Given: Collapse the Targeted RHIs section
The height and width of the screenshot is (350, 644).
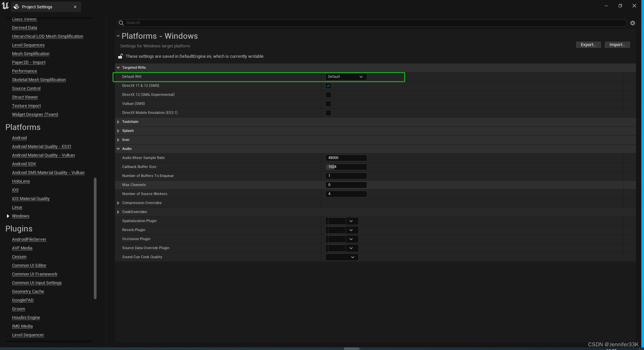Looking at the screenshot, I should pos(118,68).
